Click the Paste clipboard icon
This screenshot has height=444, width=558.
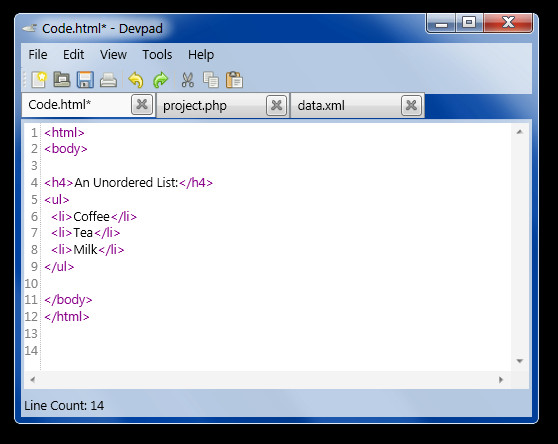234,80
